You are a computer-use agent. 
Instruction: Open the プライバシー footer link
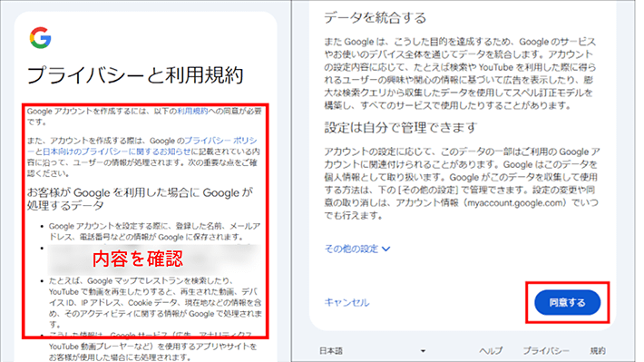click(x=546, y=351)
